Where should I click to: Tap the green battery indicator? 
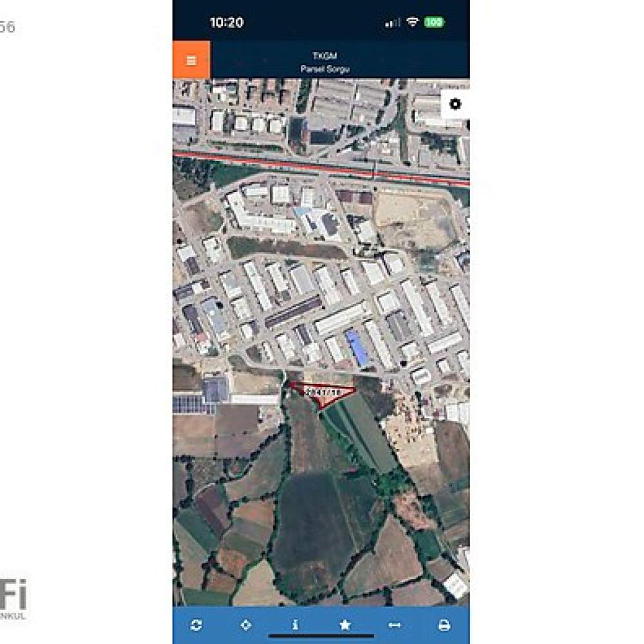click(434, 22)
